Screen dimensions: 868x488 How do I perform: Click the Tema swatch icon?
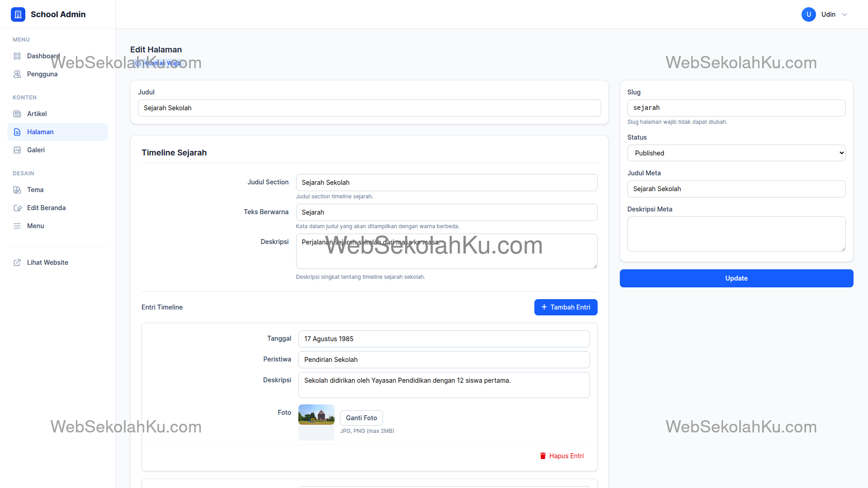click(17, 190)
